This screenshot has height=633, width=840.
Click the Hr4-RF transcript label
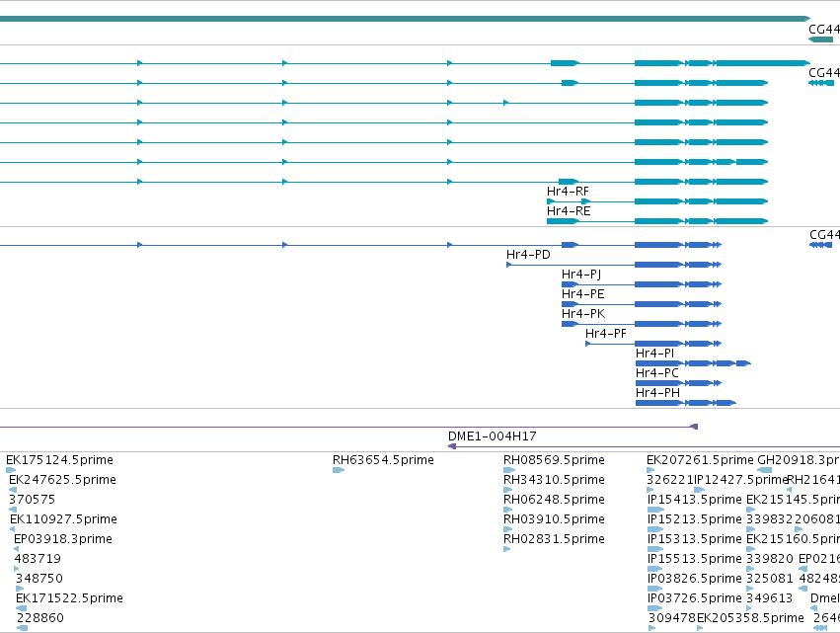pos(568,192)
